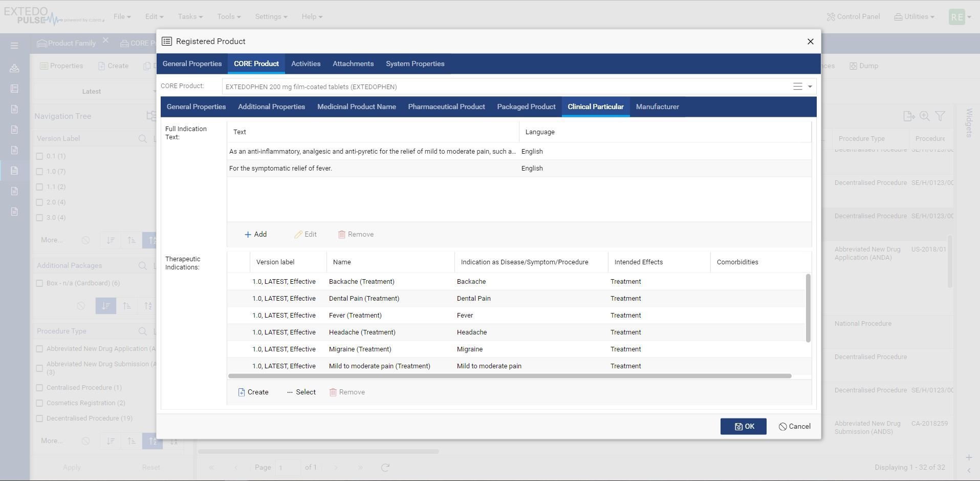The image size is (980, 481).
Task: Click Create under Therapeutic Indications
Action: point(253,392)
